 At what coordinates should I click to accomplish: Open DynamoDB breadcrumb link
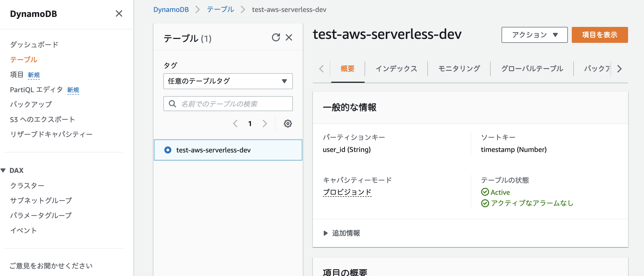(x=171, y=9)
